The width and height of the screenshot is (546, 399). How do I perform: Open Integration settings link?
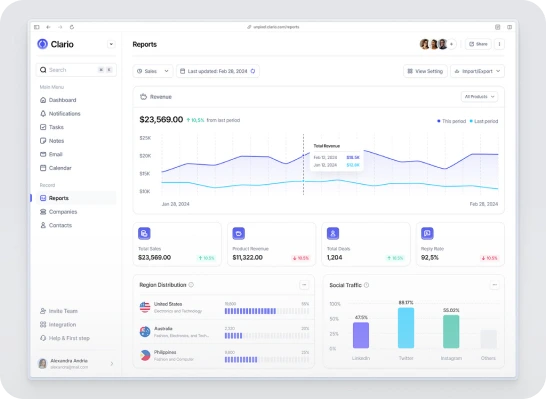(x=58, y=324)
